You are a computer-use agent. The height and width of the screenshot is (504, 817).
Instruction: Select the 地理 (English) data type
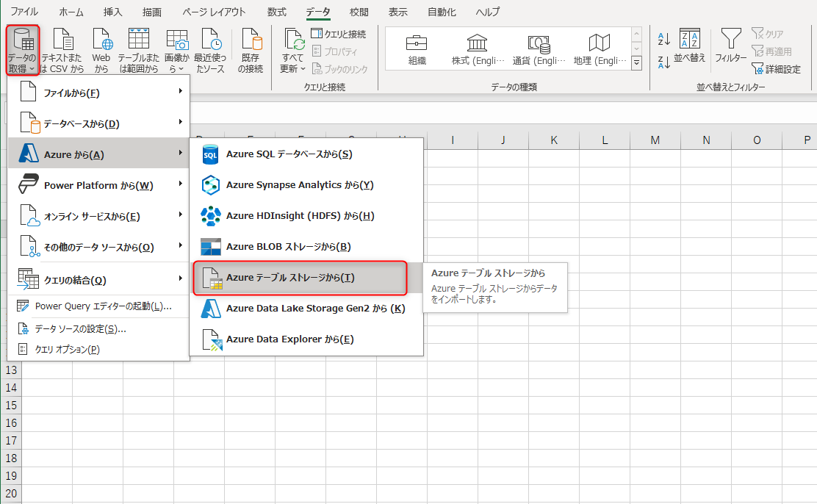[600, 49]
